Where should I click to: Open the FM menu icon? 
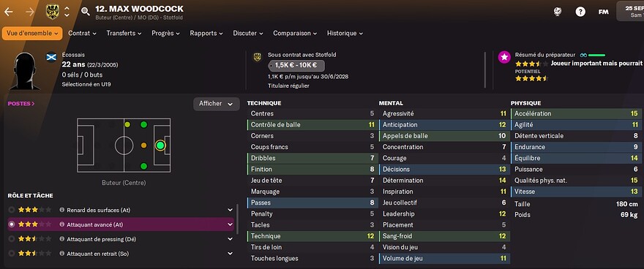[x=603, y=12]
